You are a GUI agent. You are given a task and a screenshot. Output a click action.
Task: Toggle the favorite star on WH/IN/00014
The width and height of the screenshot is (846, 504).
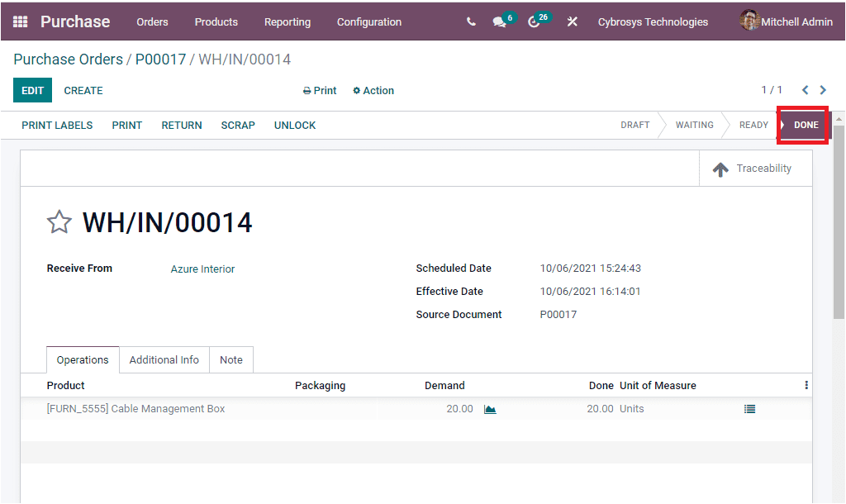tap(59, 221)
